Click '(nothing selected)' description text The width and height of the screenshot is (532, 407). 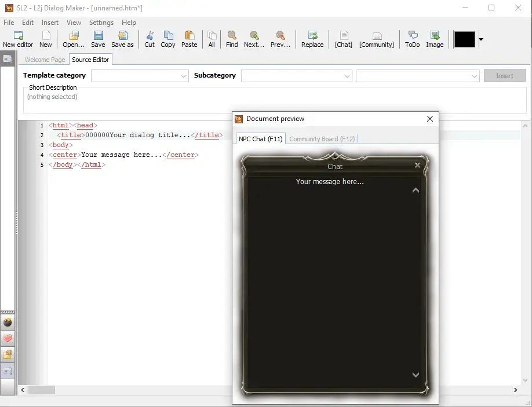tap(52, 97)
